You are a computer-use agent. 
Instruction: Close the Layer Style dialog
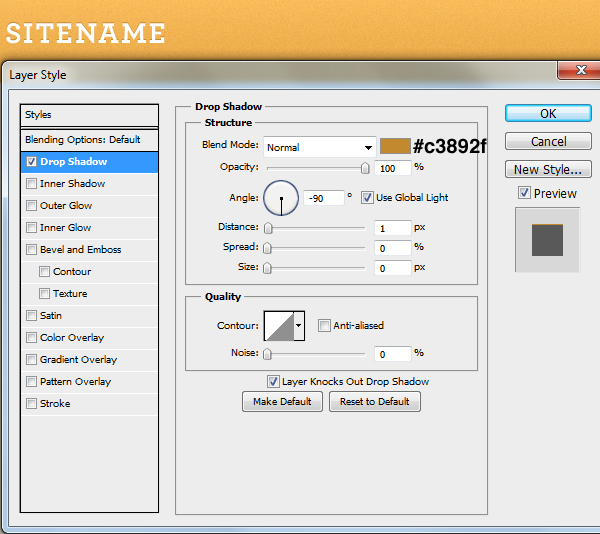tap(581, 70)
